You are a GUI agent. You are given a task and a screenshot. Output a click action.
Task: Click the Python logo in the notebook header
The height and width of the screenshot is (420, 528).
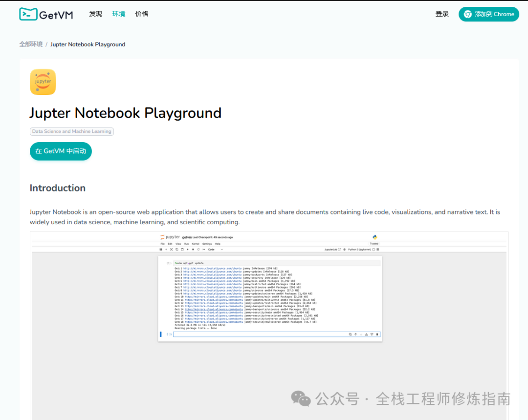click(375, 237)
